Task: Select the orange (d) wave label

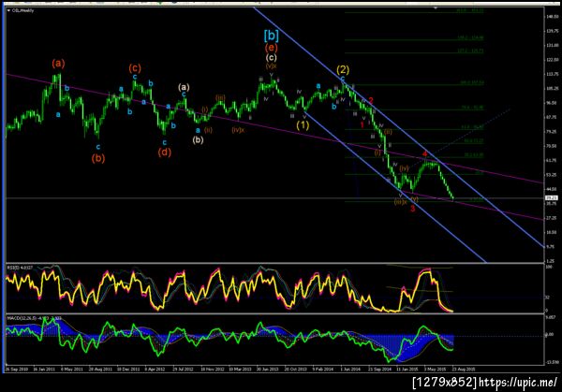Action: point(165,152)
